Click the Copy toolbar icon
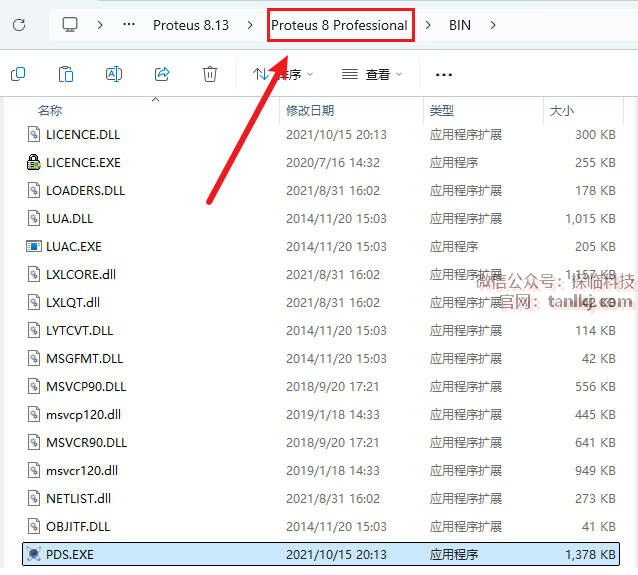Viewport: 638px width, 575px height. coord(18,74)
